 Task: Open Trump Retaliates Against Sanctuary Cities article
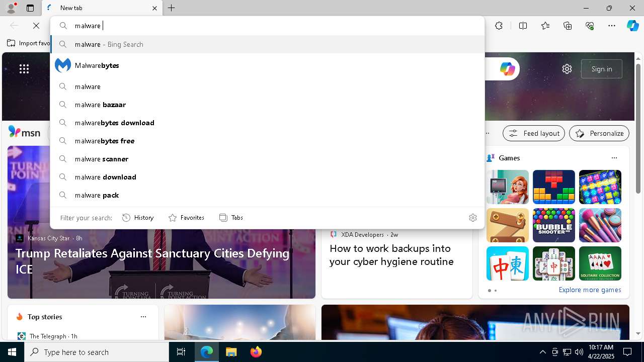coord(152,261)
